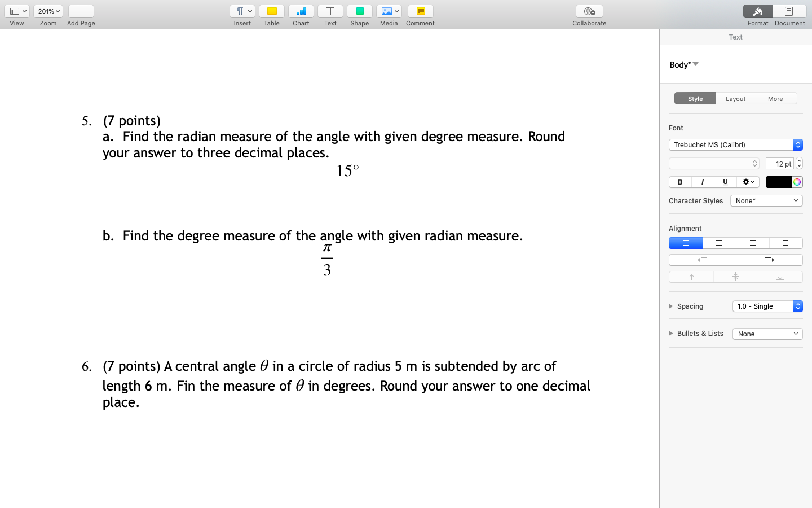Insert a Shape into the document
The height and width of the screenshot is (508, 812).
click(x=359, y=11)
